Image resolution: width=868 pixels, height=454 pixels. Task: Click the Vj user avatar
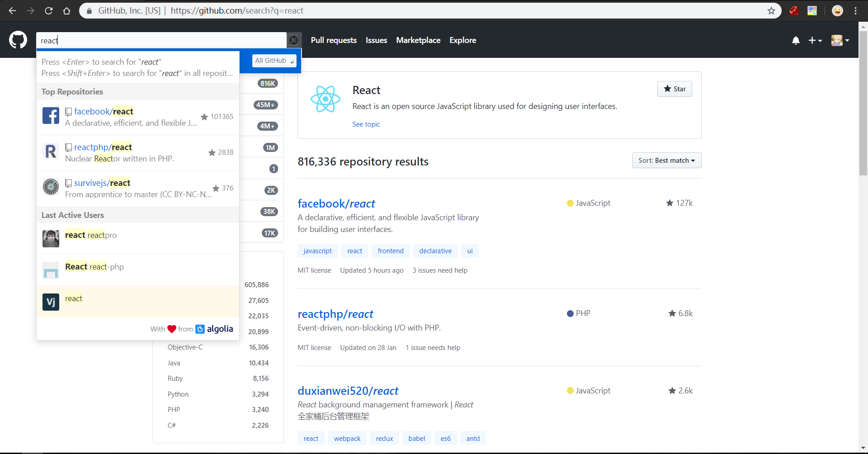tap(51, 302)
